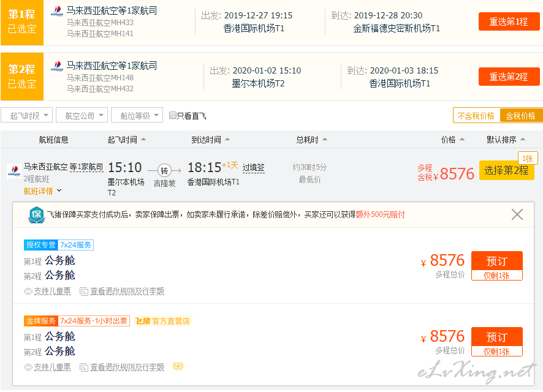The width and height of the screenshot is (543, 392).
Task: Click 预订 for the 授权专营 offer
Action: coord(497,261)
